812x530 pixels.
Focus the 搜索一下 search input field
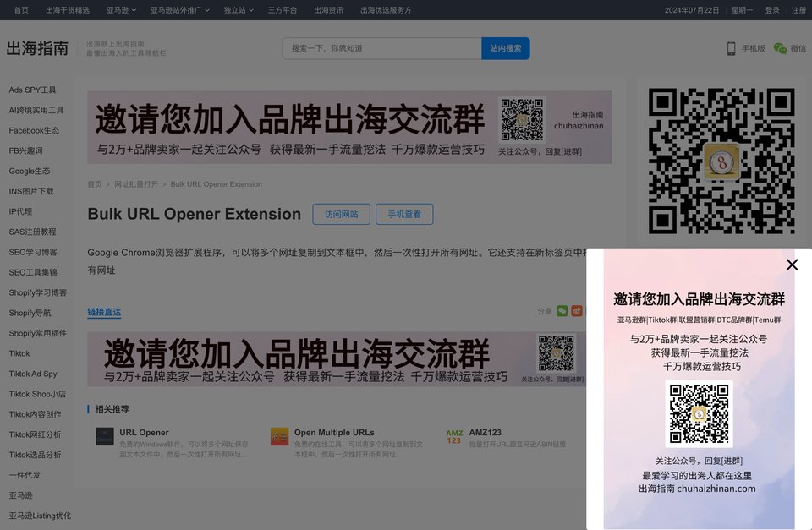[382, 48]
